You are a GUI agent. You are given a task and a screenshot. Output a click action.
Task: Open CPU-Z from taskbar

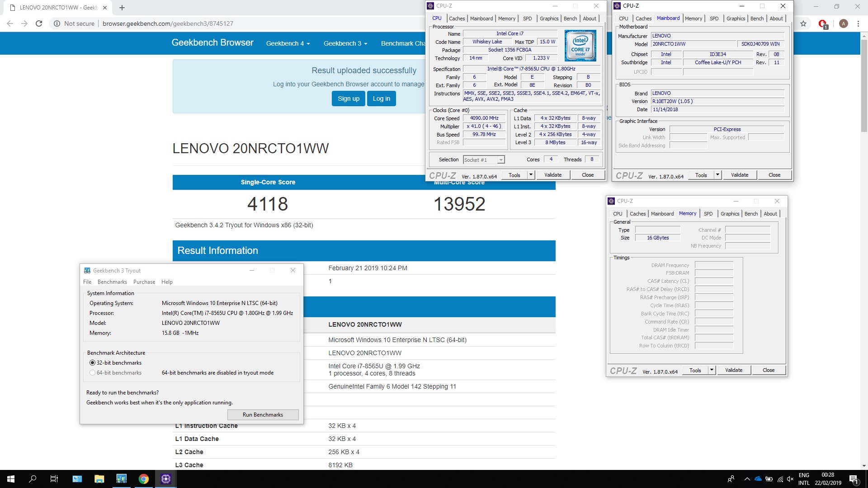click(x=166, y=479)
